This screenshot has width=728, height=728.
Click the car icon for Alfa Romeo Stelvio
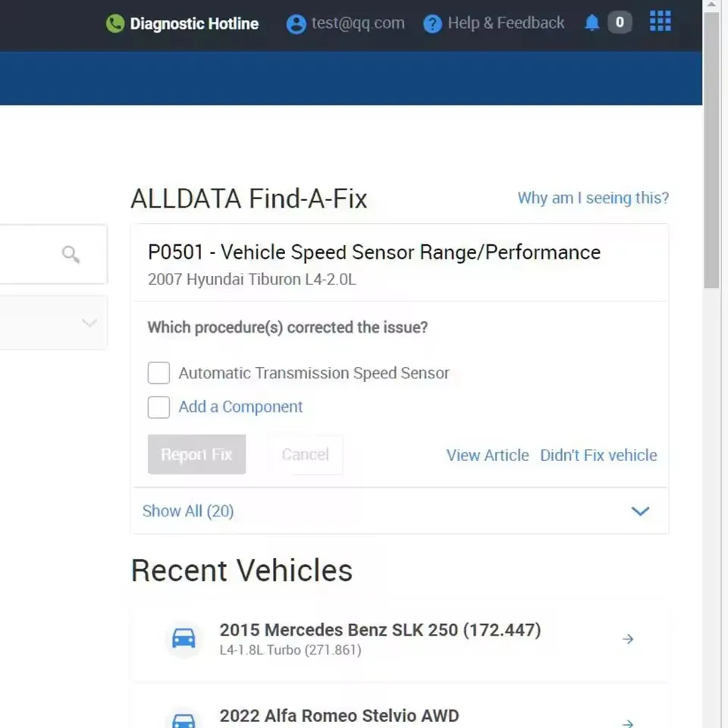(184, 720)
